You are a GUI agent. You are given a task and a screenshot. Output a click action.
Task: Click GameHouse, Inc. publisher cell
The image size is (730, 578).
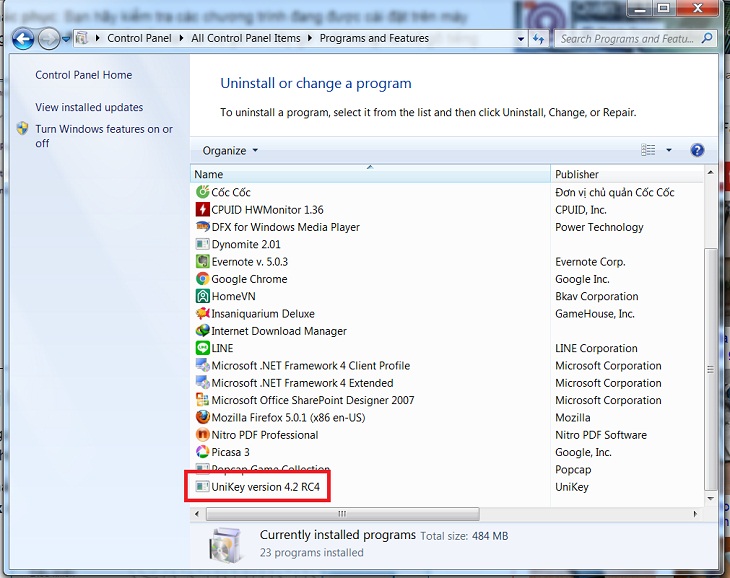pos(595,314)
